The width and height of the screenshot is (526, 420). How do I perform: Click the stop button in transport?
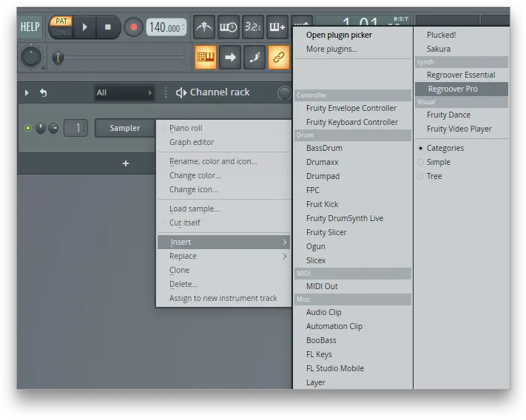(108, 27)
